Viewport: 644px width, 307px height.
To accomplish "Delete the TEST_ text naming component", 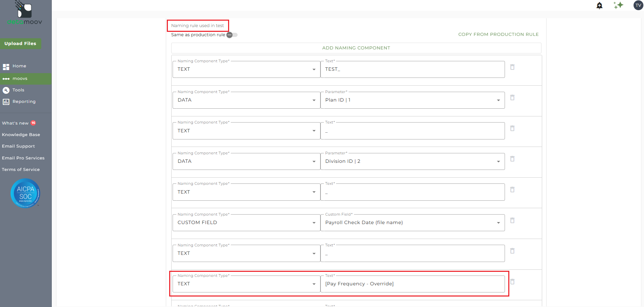I will click(512, 67).
